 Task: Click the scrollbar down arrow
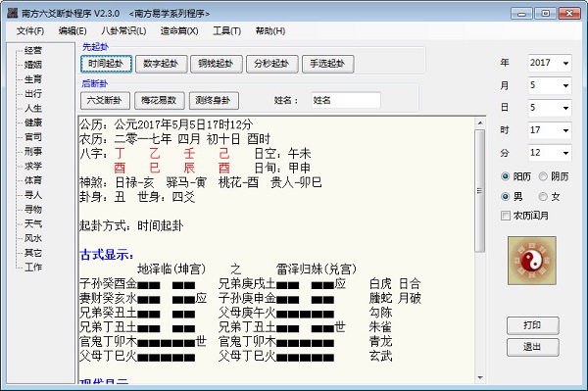[x=479, y=378]
